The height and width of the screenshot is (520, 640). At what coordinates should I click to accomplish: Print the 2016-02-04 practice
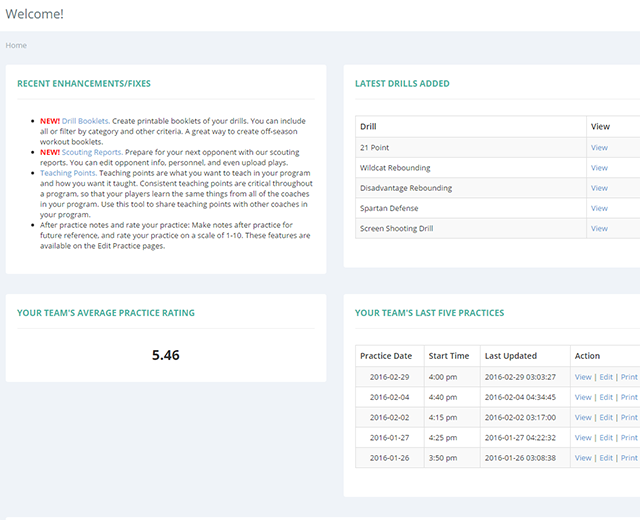[x=629, y=397]
